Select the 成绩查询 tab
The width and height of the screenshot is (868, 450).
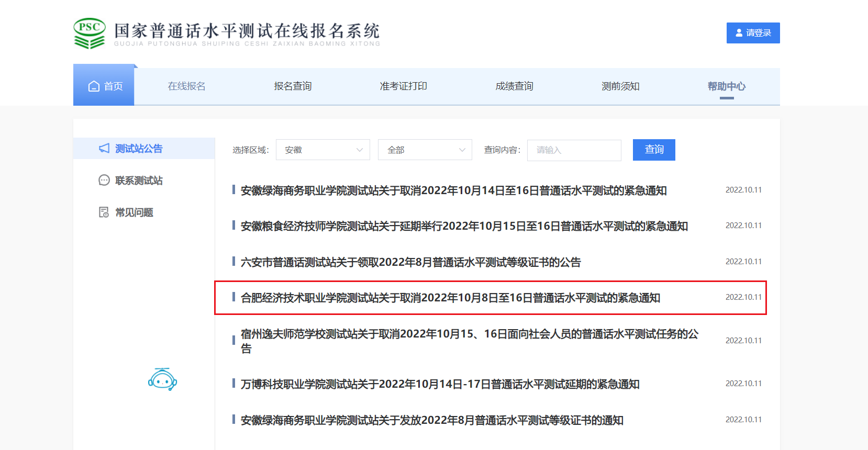click(x=514, y=86)
